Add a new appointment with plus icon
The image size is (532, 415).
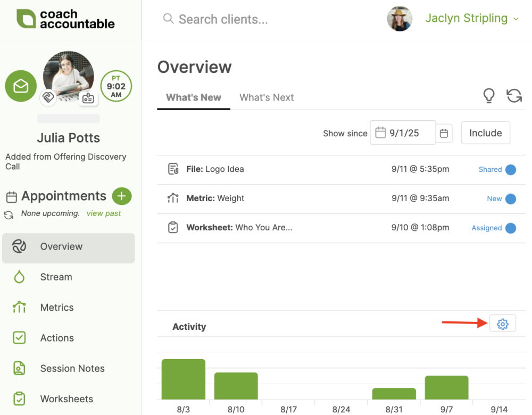[x=121, y=196]
